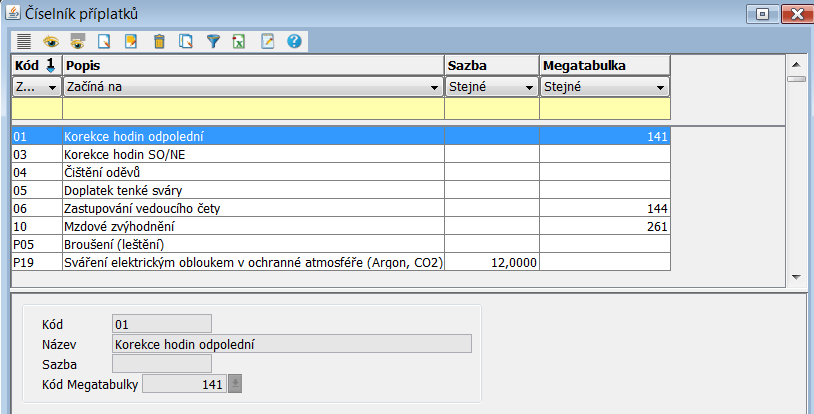Open the Sazba filter 'Stejné' dropdown
The image size is (814, 414).
click(528, 88)
